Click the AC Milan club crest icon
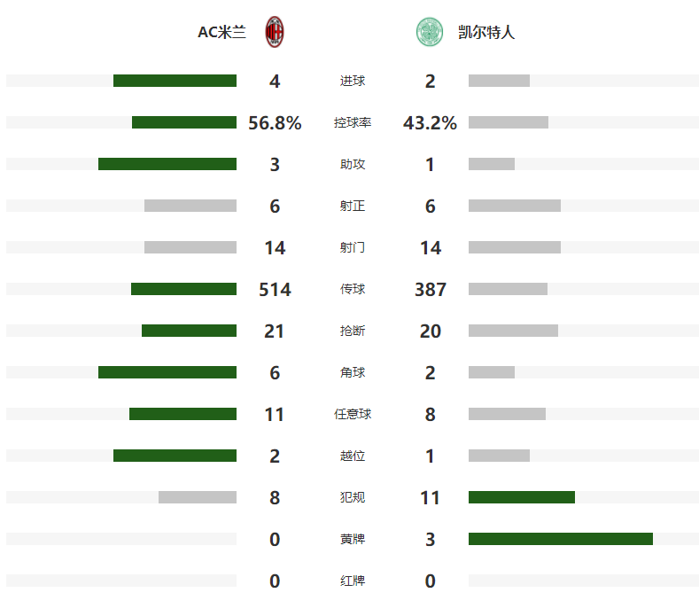Screen dimensions: 699x616 (275, 33)
